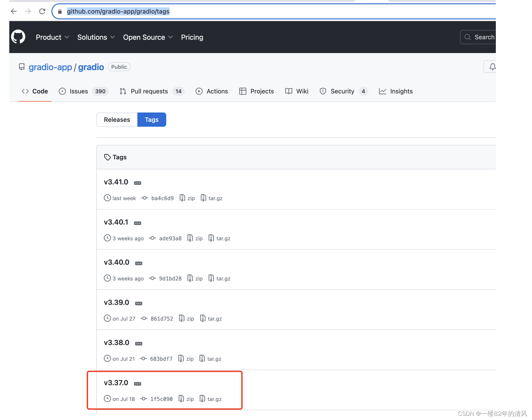
Task: Expand the v3.37.0 tag ellipsis
Action: [x=137, y=384]
